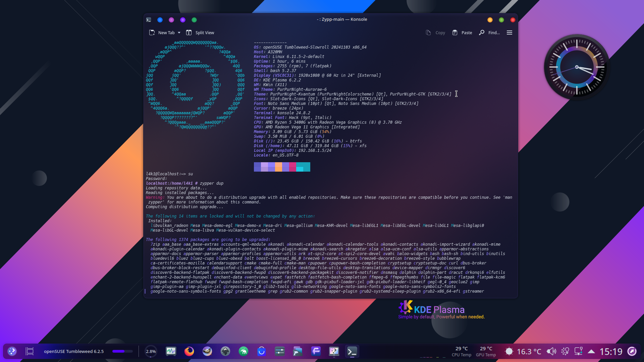644x362 pixels.
Task: Open the Discover software store icon
Action: coord(262,351)
